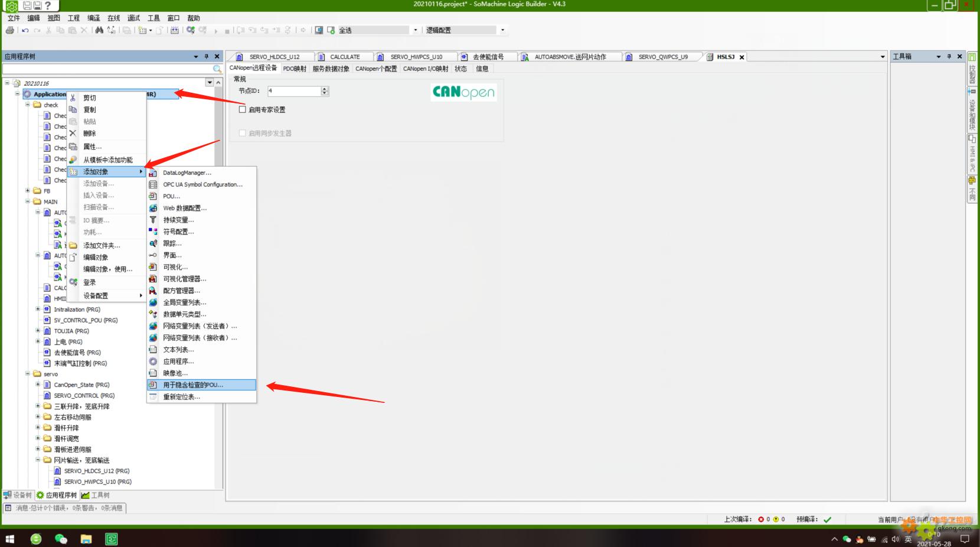
Task: Increase the 节点ID spinner value
Action: coord(324,89)
